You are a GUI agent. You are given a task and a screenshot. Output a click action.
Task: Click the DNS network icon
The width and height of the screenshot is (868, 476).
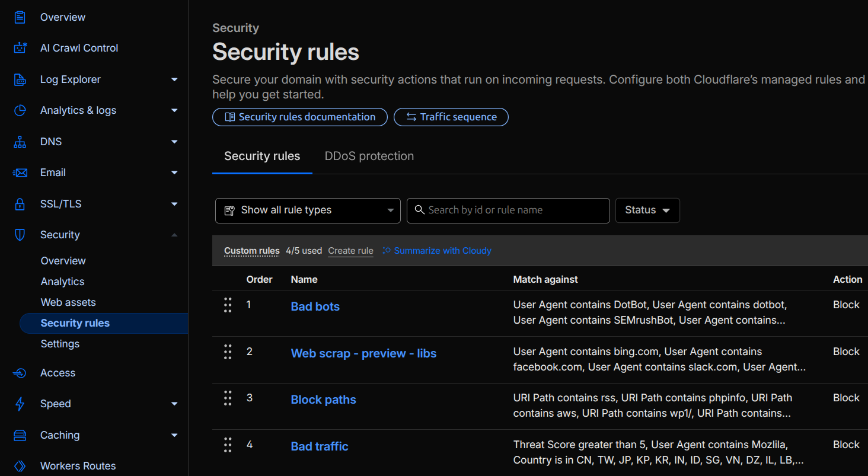[x=20, y=142]
